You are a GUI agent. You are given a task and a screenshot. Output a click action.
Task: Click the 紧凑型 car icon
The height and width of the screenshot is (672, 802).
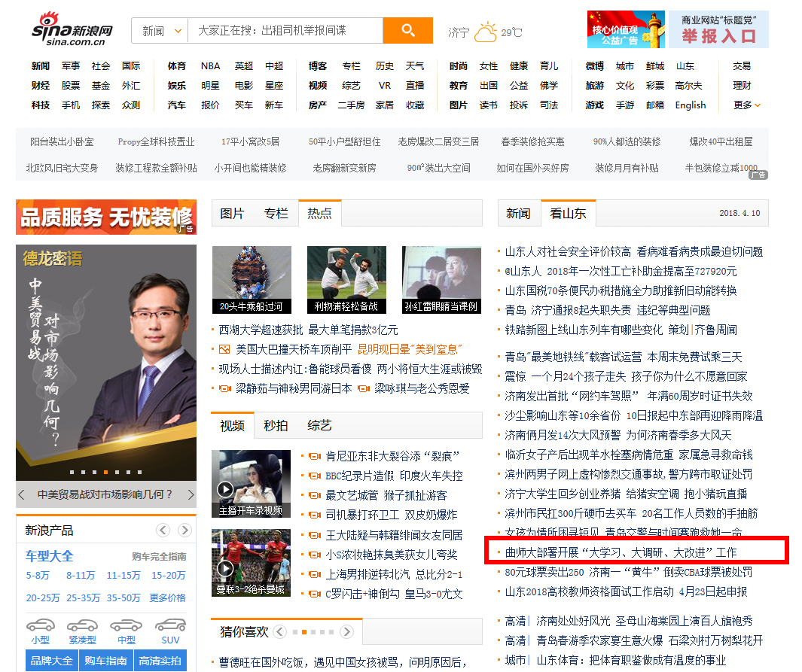pyautogui.click(x=82, y=626)
